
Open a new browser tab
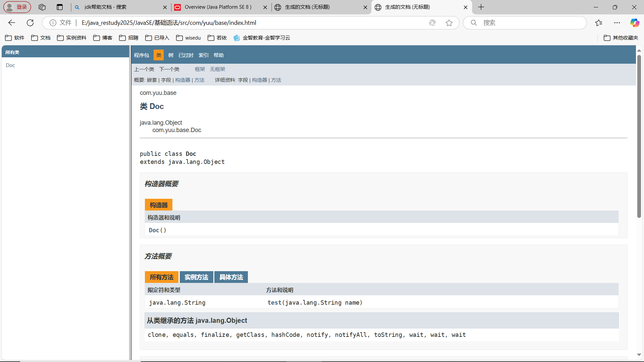481,7
